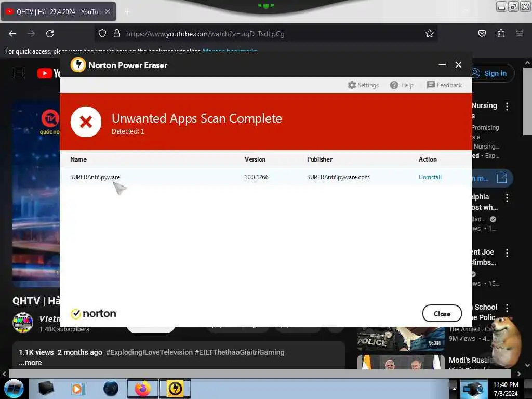
Task: Click Sign in on YouTube
Action: [490, 73]
